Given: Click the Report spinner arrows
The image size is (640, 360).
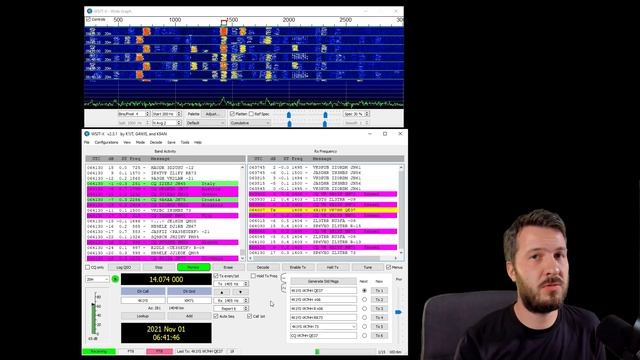Looking at the screenshot, I should pyautogui.click(x=246, y=309).
